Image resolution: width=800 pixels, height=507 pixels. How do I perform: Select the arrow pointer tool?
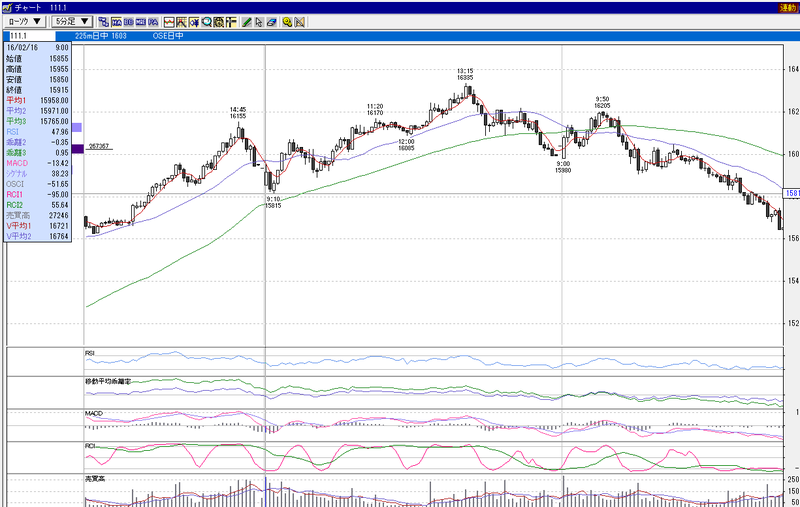[259, 22]
